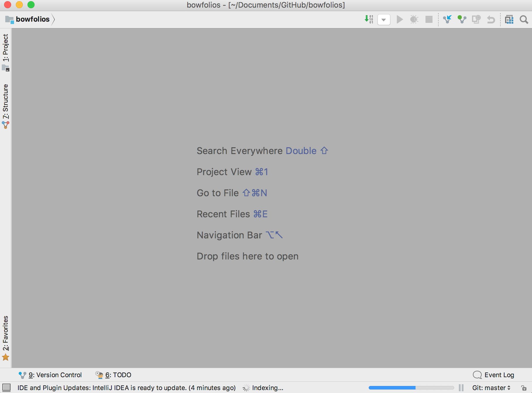Image resolution: width=532 pixels, height=393 pixels.
Task: Click the Indexing... status text
Action: click(x=268, y=388)
